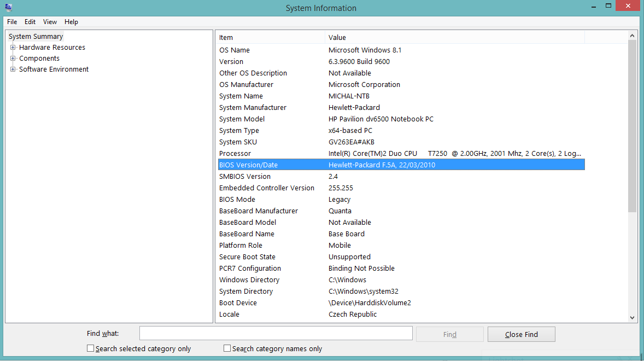This screenshot has height=361, width=644.
Task: Click the Find what input field
Action: 276,333
